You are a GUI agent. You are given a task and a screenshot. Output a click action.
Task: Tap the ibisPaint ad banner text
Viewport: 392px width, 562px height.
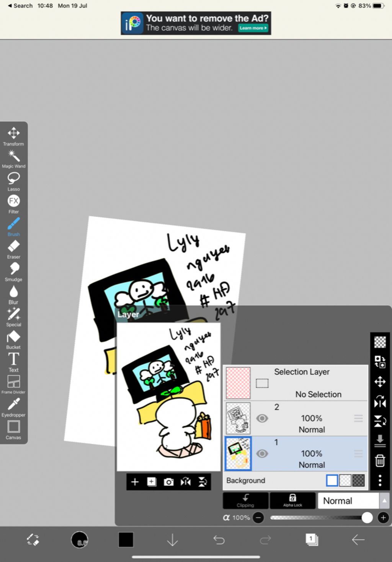[207, 23]
